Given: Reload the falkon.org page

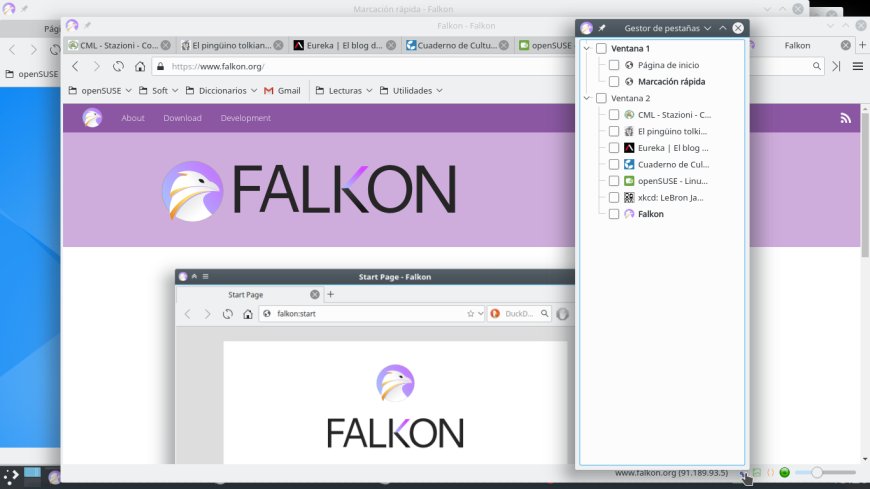Looking at the screenshot, I should 118,67.
